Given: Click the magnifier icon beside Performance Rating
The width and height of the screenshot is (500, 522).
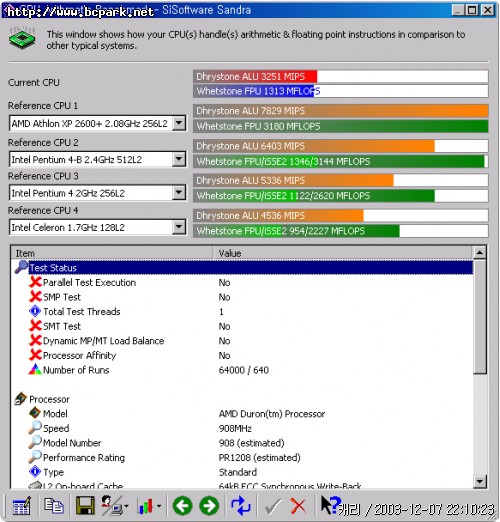Looking at the screenshot, I should [35, 457].
